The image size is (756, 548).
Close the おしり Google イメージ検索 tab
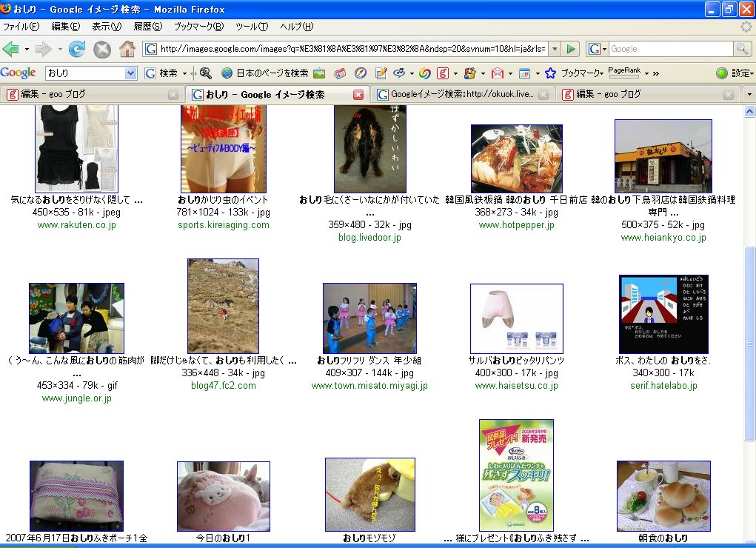(358, 95)
